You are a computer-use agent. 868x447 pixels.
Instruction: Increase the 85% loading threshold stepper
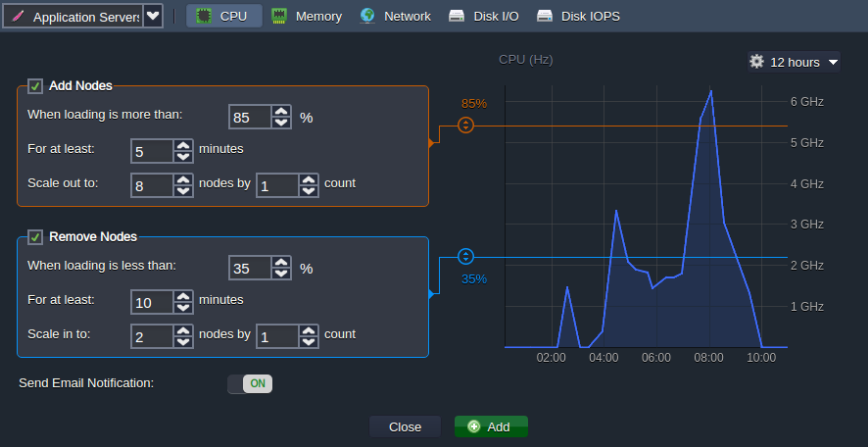tap(281, 112)
